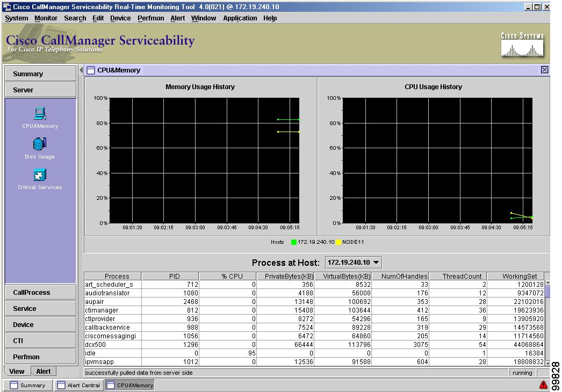Image resolution: width=562 pixels, height=392 pixels.
Task: Select the ipvmsapp process row
Action: coord(314,362)
